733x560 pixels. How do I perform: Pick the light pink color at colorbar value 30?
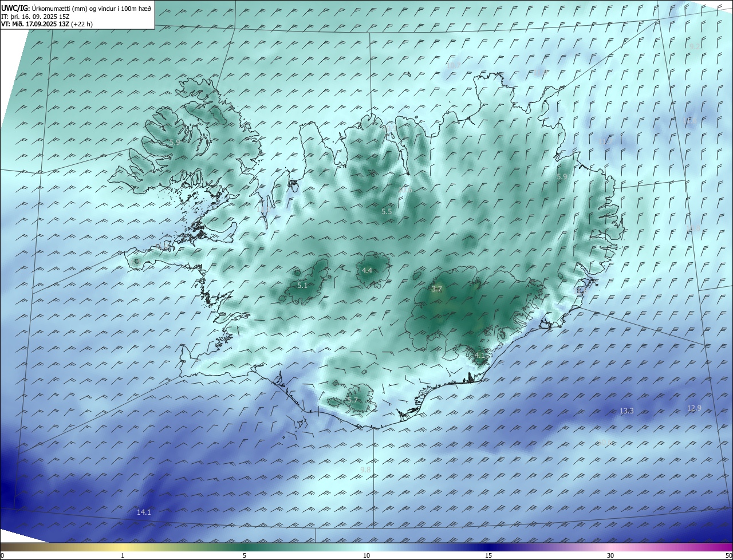(610, 547)
